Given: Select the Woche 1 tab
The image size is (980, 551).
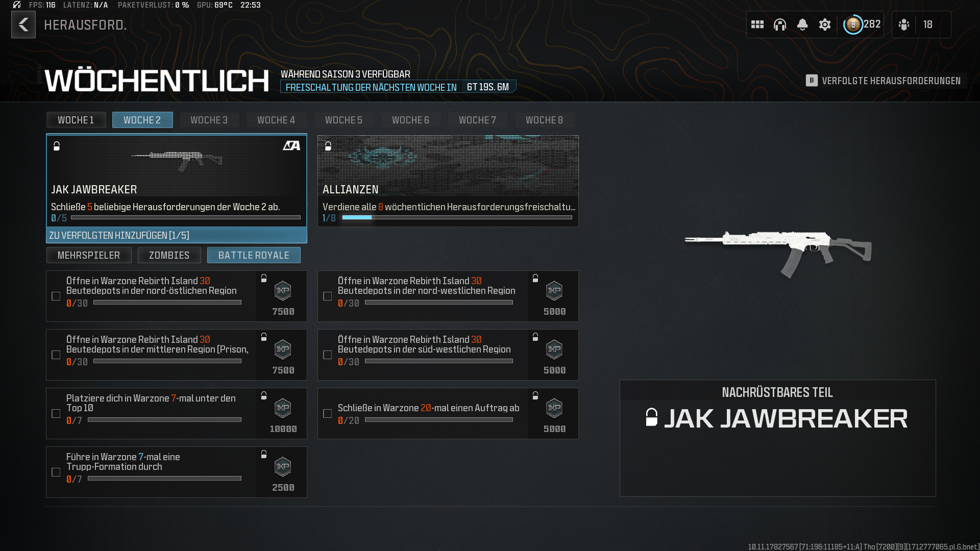Looking at the screenshot, I should (x=76, y=120).
